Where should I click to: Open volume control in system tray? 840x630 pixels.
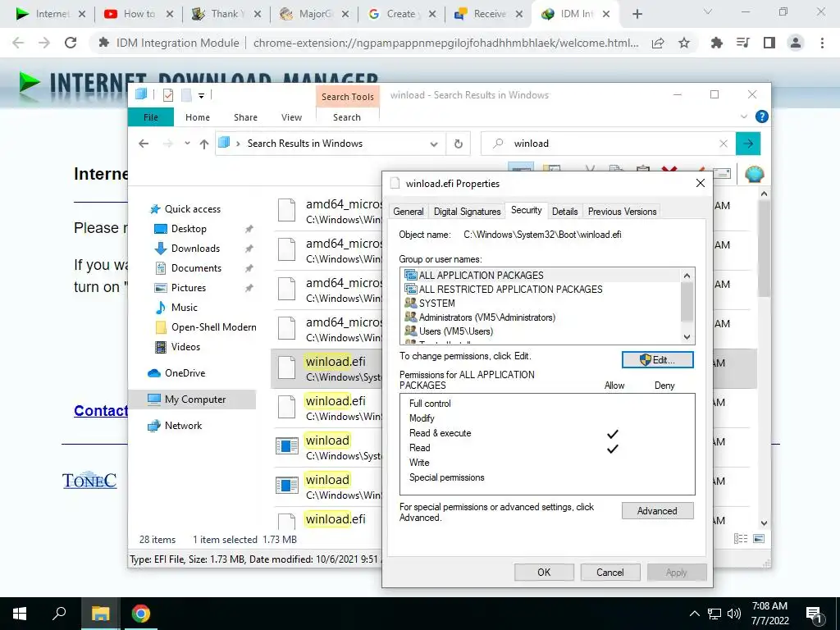point(734,614)
